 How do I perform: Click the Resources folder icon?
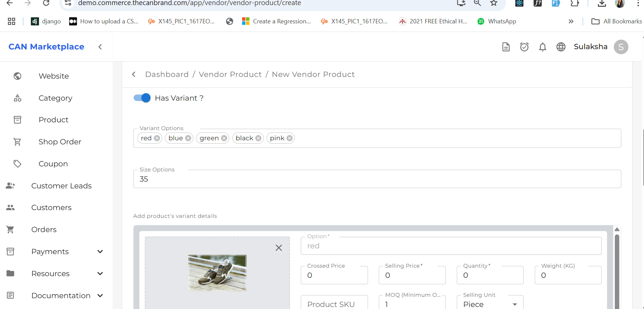click(11, 273)
